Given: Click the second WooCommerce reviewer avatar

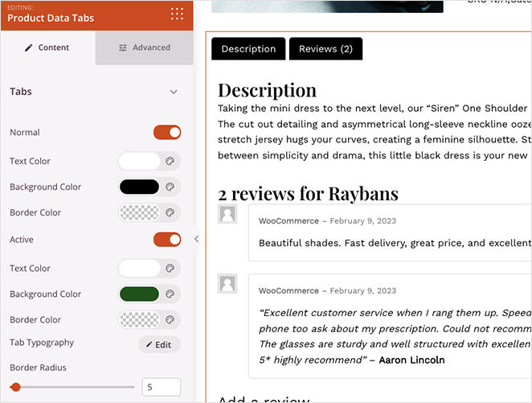Looking at the screenshot, I should [227, 284].
